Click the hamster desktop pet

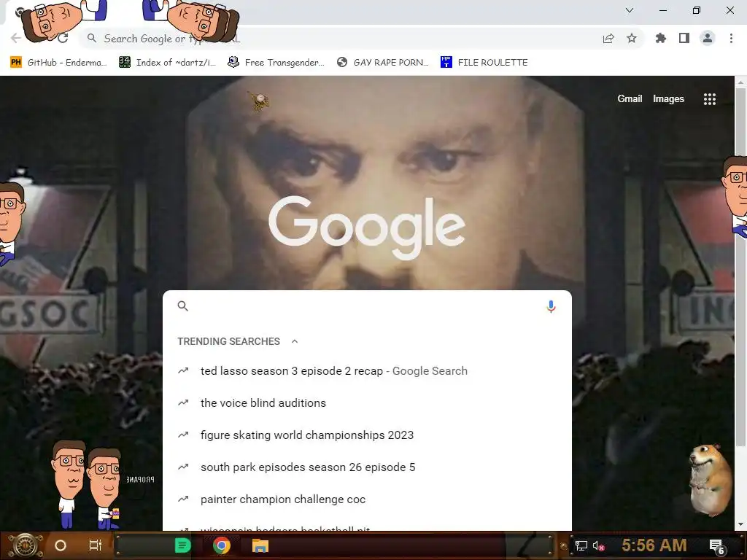pyautogui.click(x=710, y=480)
